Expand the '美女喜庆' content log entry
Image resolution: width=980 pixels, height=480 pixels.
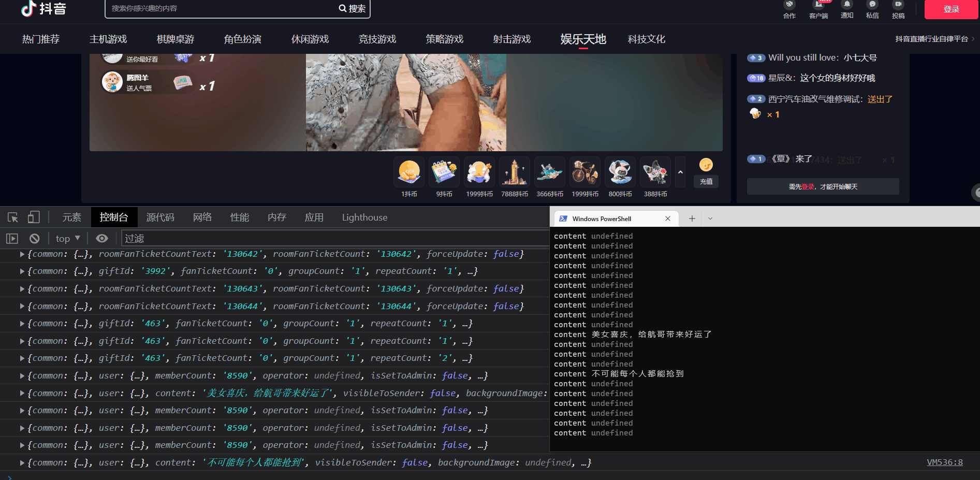coord(22,394)
